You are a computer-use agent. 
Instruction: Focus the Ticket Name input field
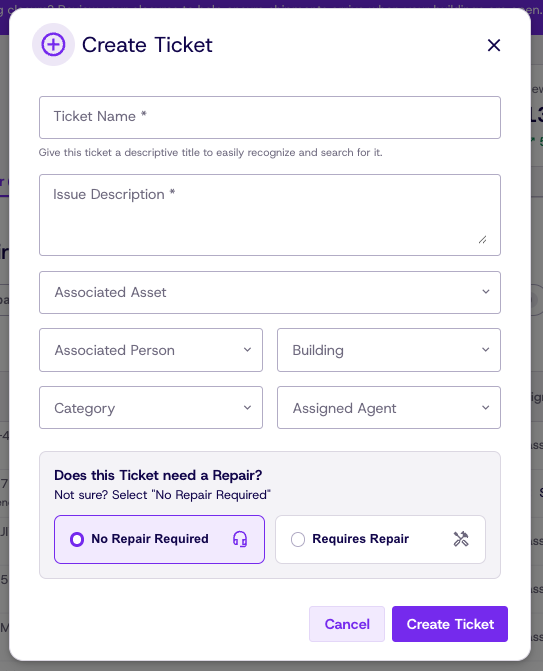coord(270,117)
